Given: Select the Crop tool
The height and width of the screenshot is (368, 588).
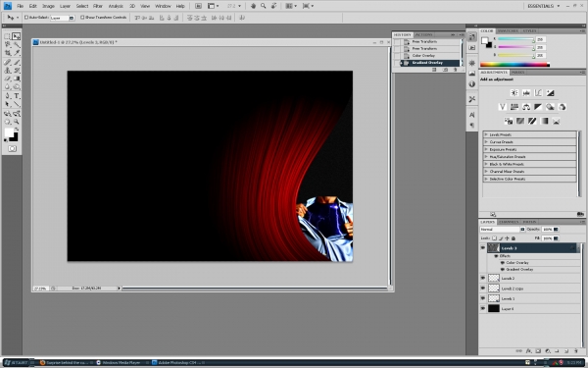Looking at the screenshot, I should 7,53.
